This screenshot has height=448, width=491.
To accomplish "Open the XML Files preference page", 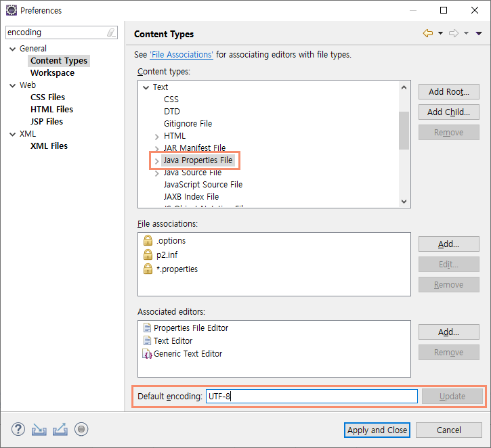I will (49, 146).
